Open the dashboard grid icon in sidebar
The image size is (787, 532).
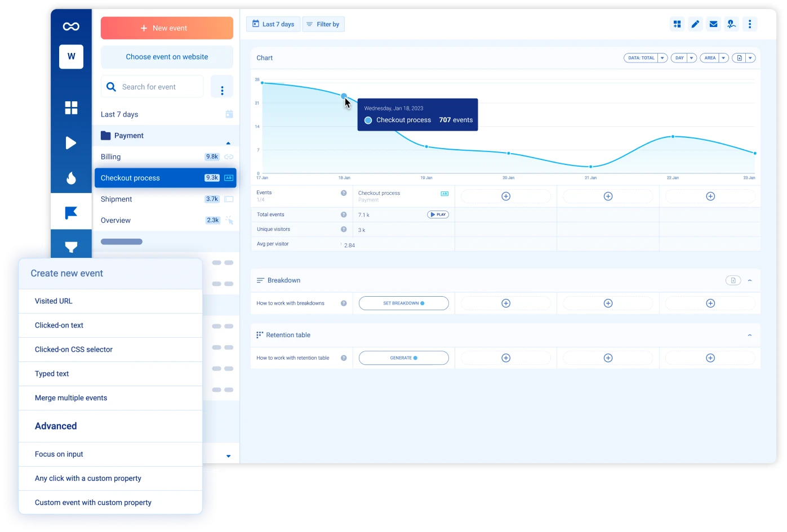(x=71, y=108)
